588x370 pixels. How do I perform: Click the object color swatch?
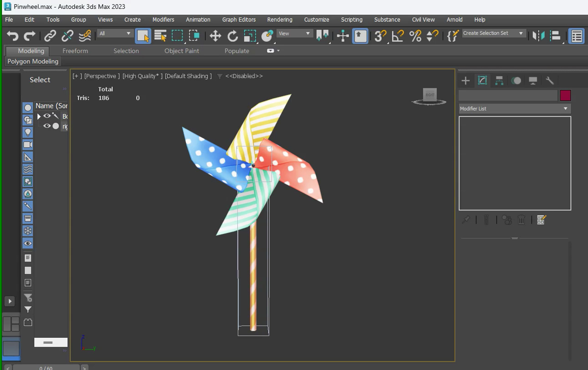(565, 96)
